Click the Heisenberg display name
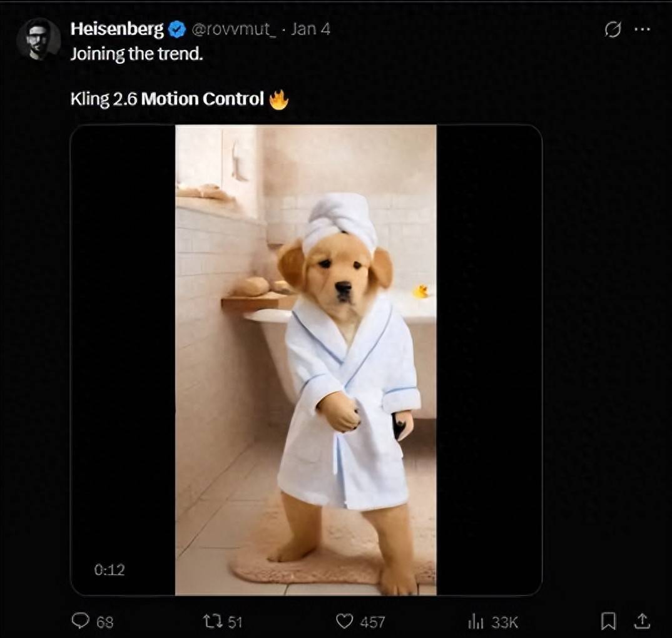This screenshot has height=638, width=672. click(117, 29)
